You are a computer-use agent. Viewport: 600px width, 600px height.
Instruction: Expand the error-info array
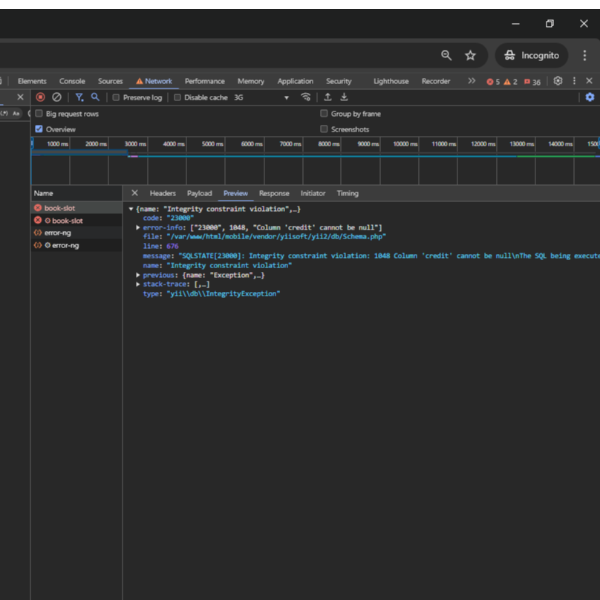click(x=138, y=227)
